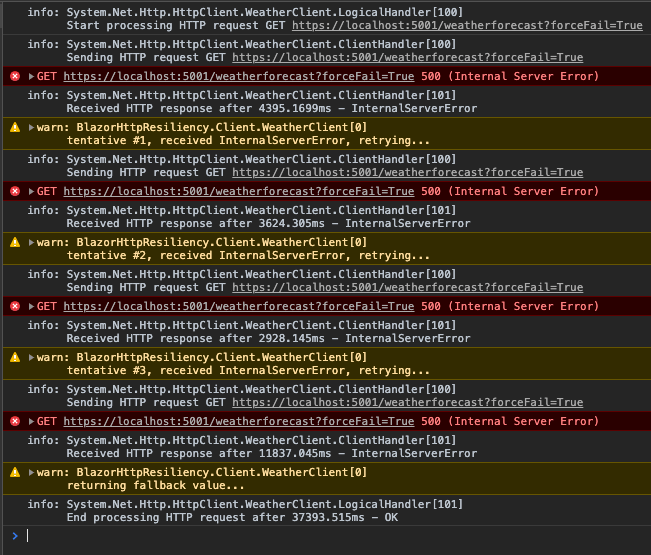The image size is (651, 555).
Task: Open the URL in the Sending request line after tentative #3
Action: (x=407, y=402)
